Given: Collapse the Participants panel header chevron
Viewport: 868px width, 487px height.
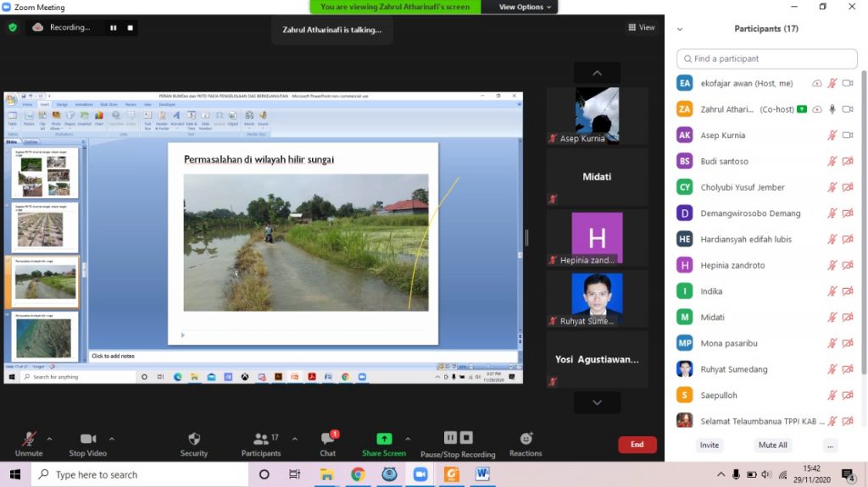Looking at the screenshot, I should 680,30.
